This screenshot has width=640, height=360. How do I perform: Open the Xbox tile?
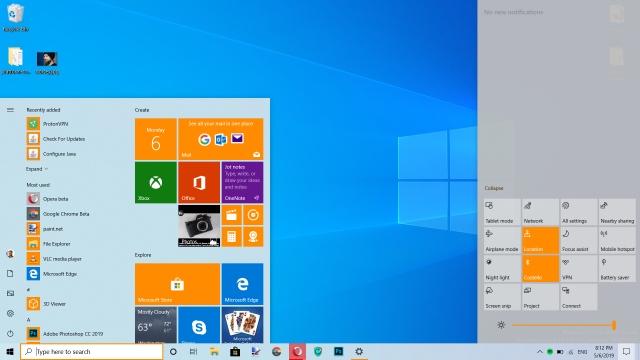(156, 182)
